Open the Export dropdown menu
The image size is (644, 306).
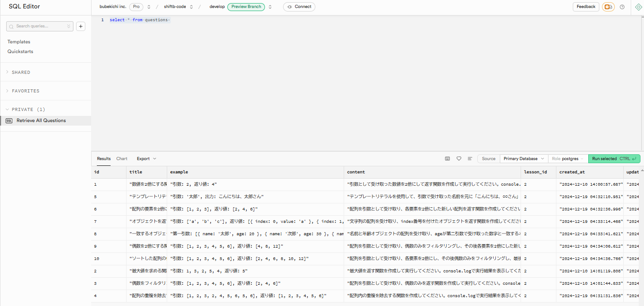(x=146, y=159)
